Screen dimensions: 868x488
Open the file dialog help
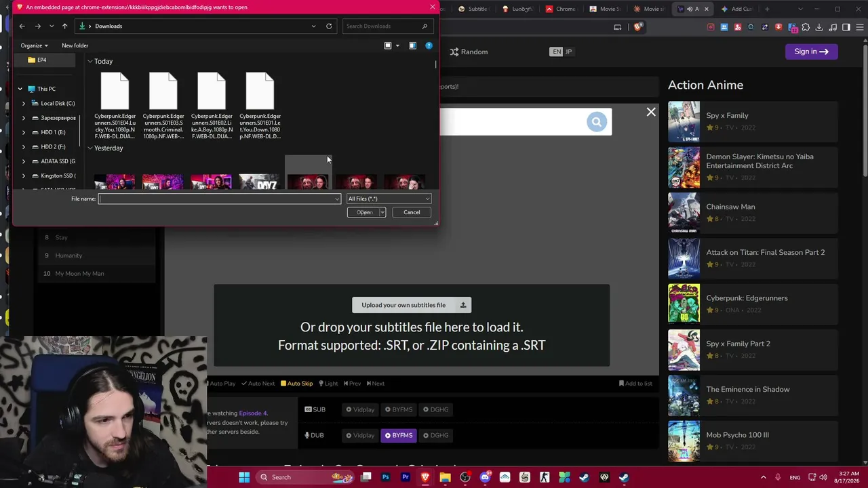tap(429, 45)
